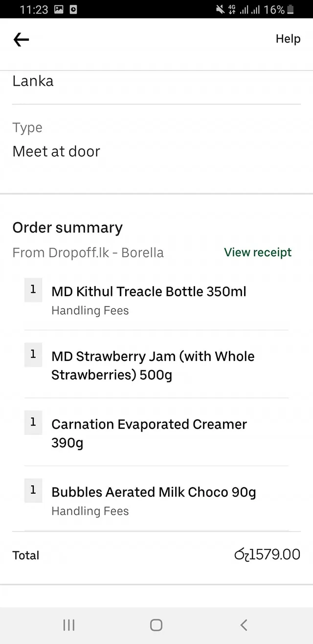Select Carnation Evaporated Creamer 390g

click(149, 433)
